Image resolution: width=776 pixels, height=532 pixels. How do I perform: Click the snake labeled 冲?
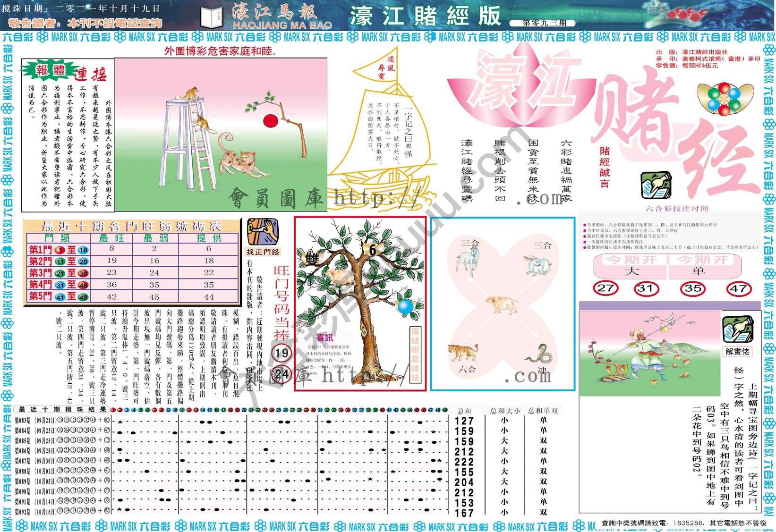pos(539,353)
